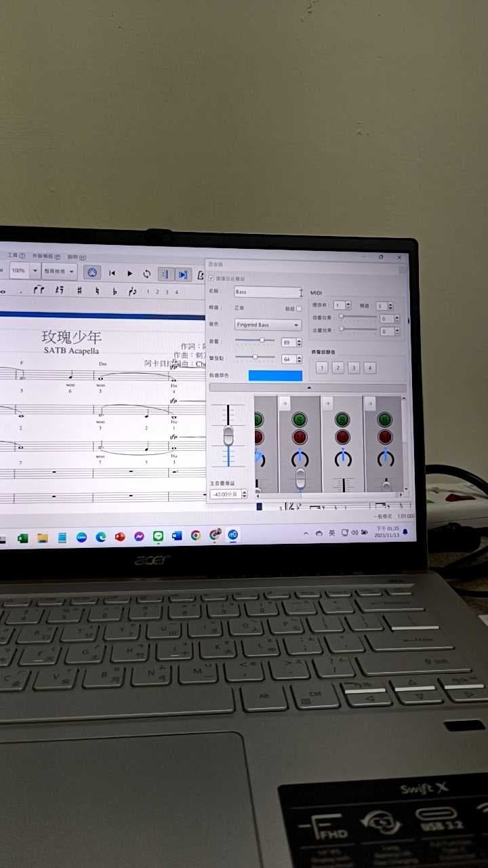
Task: Rewind playback to the start position
Action: (x=113, y=273)
